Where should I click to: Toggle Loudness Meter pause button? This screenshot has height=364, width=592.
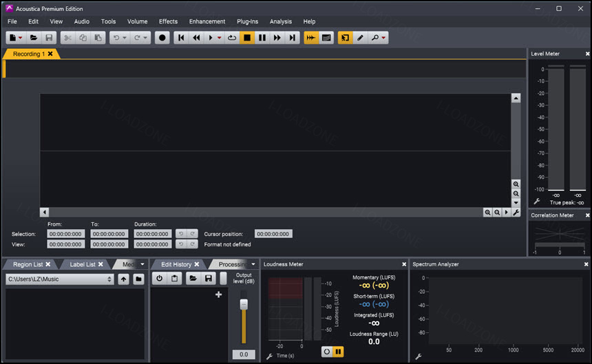tap(338, 352)
